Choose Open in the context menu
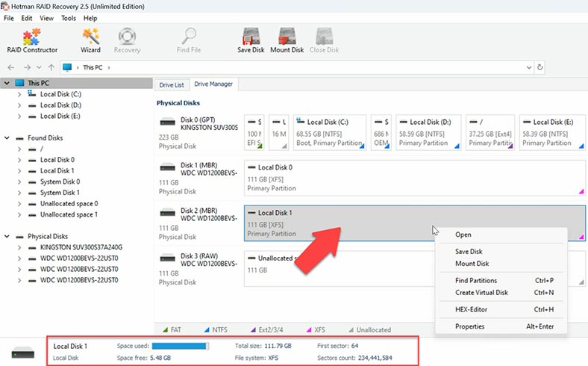 tap(501, 235)
